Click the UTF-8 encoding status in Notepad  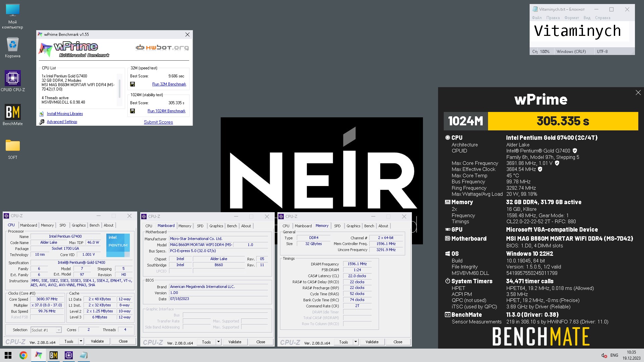tap(602, 52)
